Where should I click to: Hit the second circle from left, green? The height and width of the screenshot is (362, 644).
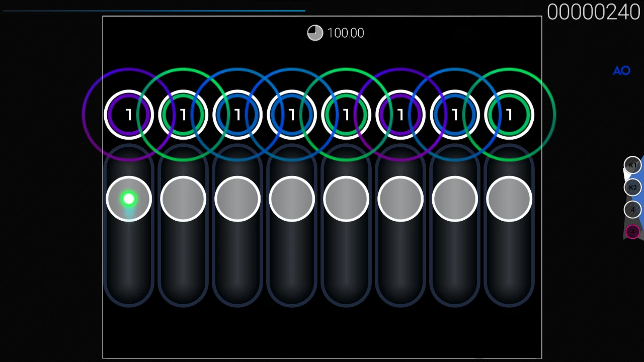point(183,115)
